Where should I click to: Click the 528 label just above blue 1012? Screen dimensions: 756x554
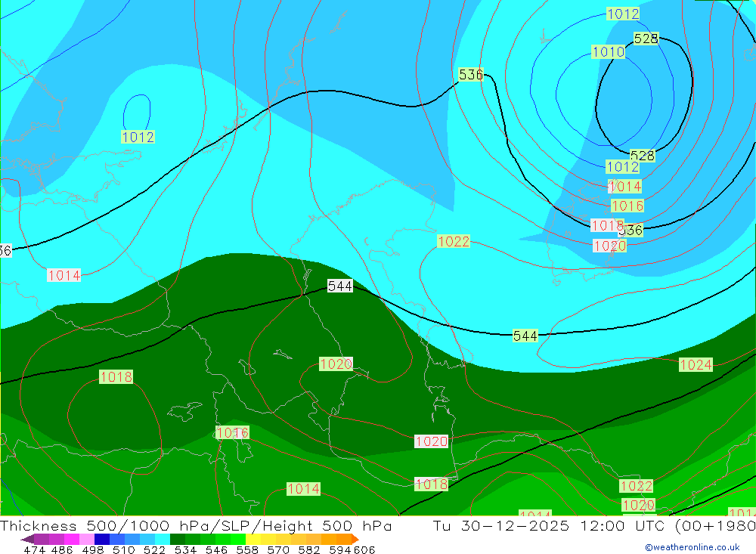tap(642, 155)
